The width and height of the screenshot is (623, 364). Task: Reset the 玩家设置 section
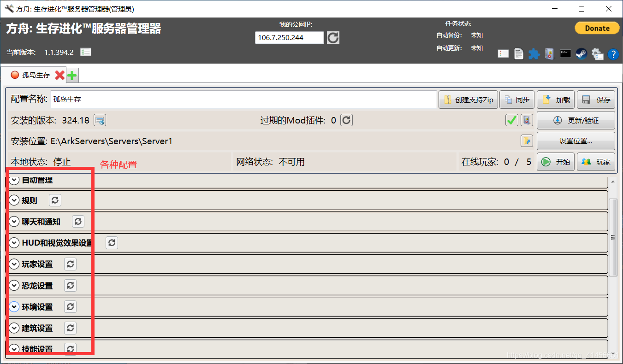click(x=70, y=264)
